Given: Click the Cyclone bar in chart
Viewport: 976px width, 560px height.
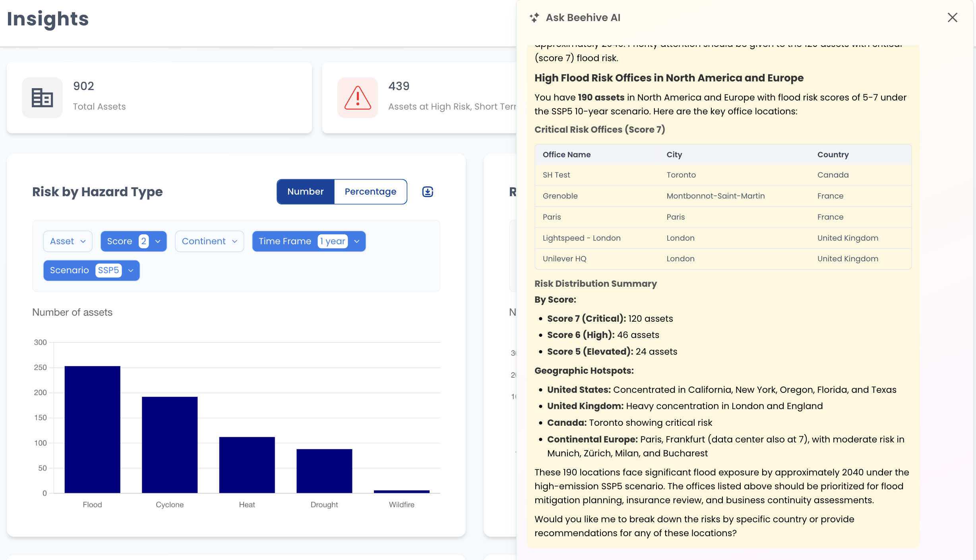Looking at the screenshot, I should pos(170,445).
